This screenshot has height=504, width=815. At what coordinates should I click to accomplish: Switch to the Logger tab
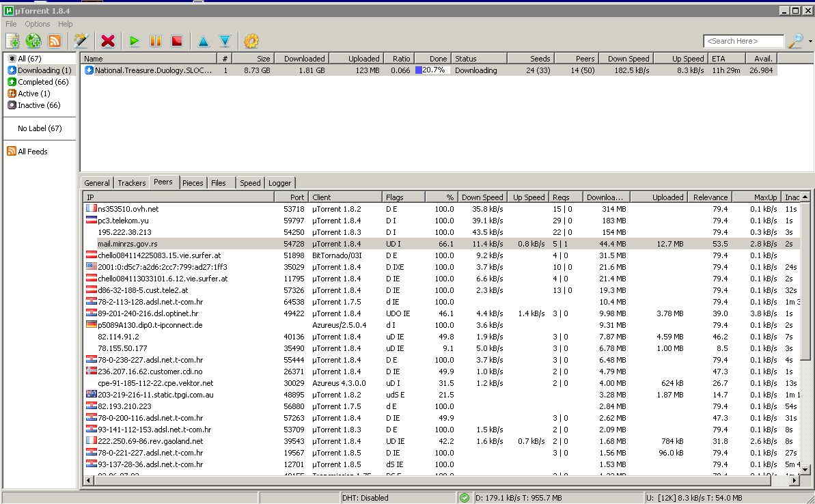[x=279, y=183]
